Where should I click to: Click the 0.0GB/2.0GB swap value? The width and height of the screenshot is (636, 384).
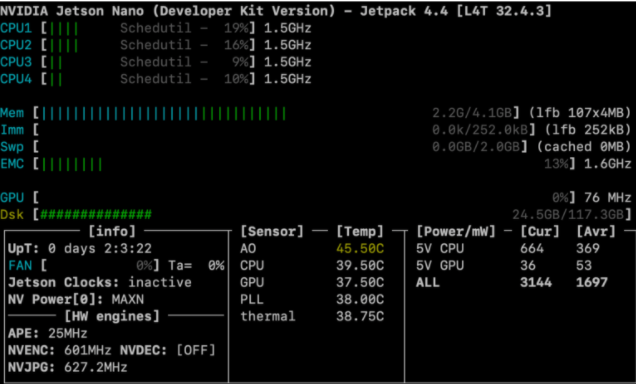click(476, 146)
